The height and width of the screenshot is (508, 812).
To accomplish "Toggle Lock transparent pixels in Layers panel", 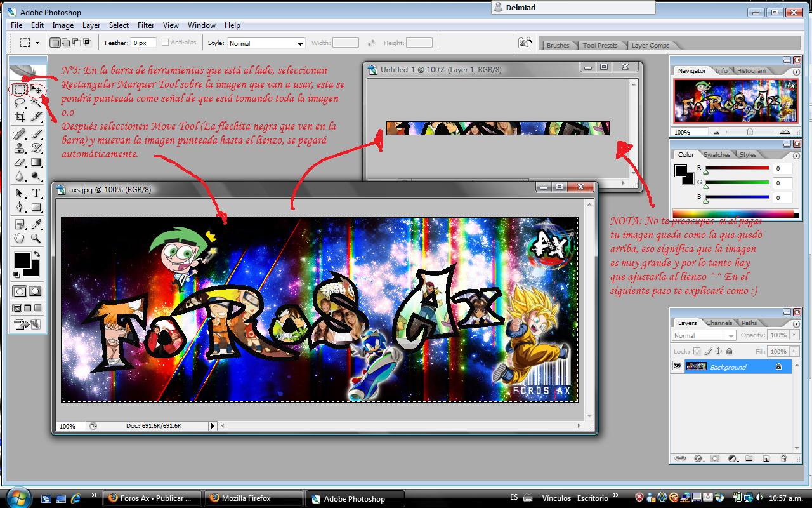I will point(697,351).
